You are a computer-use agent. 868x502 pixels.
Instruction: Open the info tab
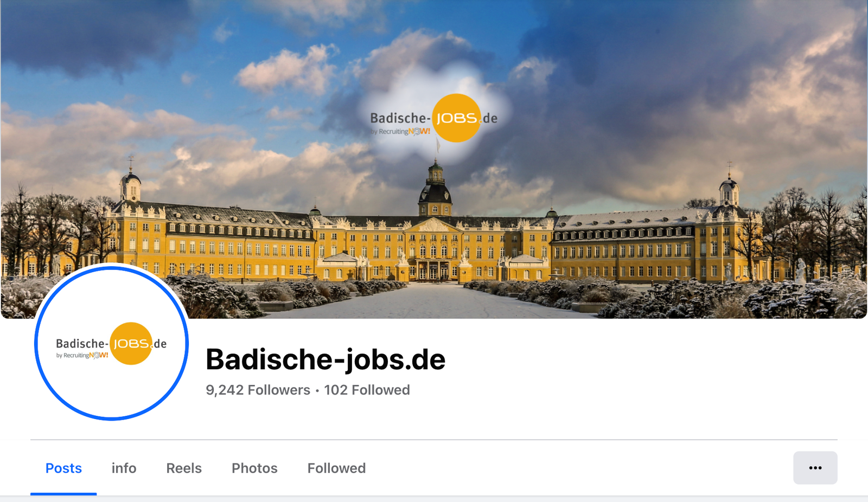124,468
